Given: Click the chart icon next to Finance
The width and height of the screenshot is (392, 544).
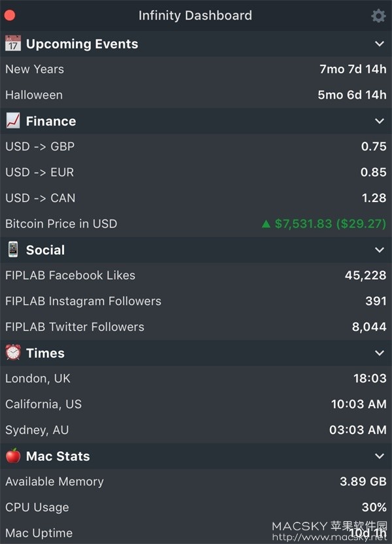Looking at the screenshot, I should 13,121.
